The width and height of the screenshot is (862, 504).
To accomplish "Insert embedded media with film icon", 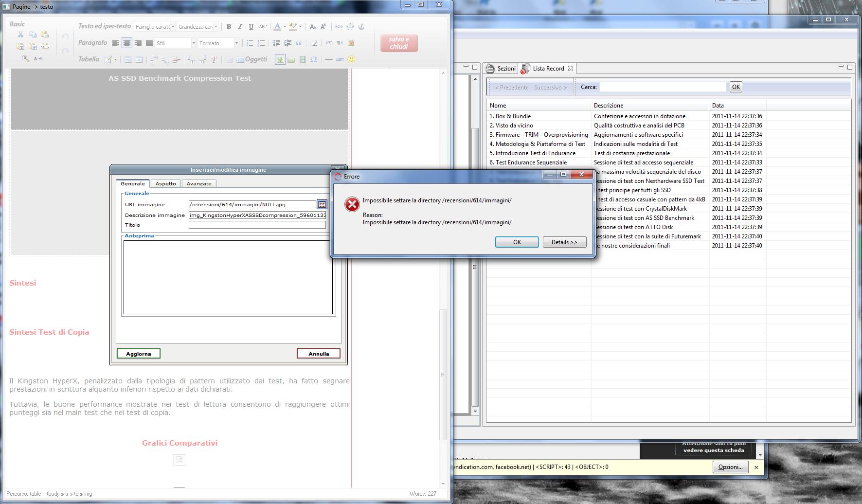I will (x=303, y=59).
